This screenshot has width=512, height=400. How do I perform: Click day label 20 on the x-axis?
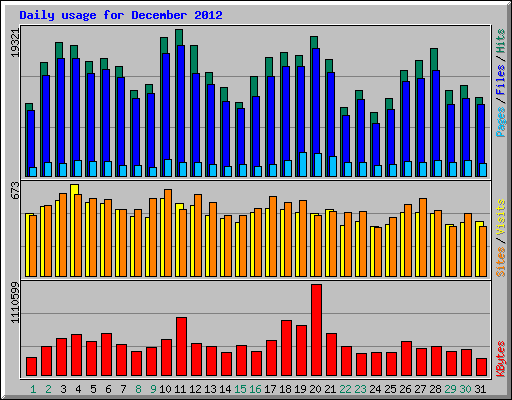[x=315, y=389]
